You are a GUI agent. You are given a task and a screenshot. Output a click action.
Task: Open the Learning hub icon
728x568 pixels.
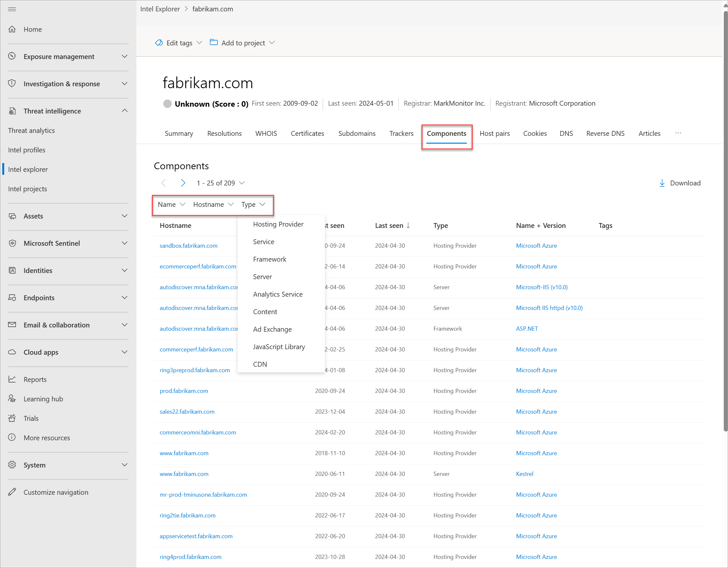point(12,398)
